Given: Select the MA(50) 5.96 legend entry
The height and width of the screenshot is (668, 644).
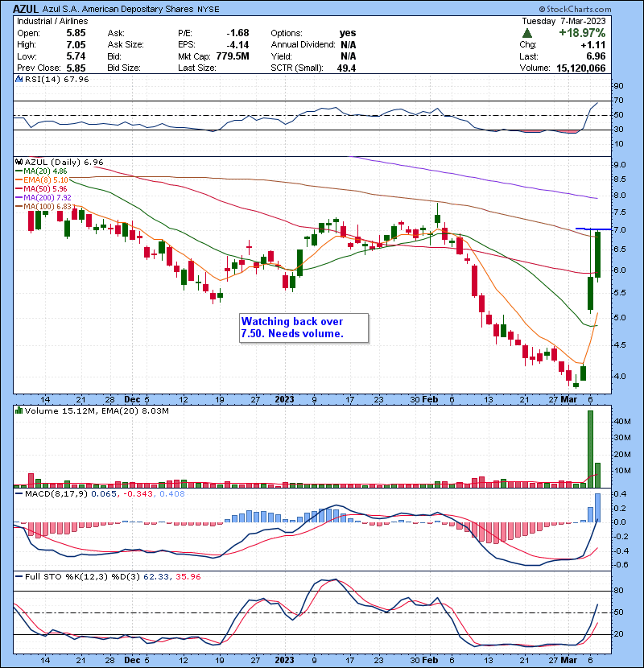Looking at the screenshot, I should point(41,188).
